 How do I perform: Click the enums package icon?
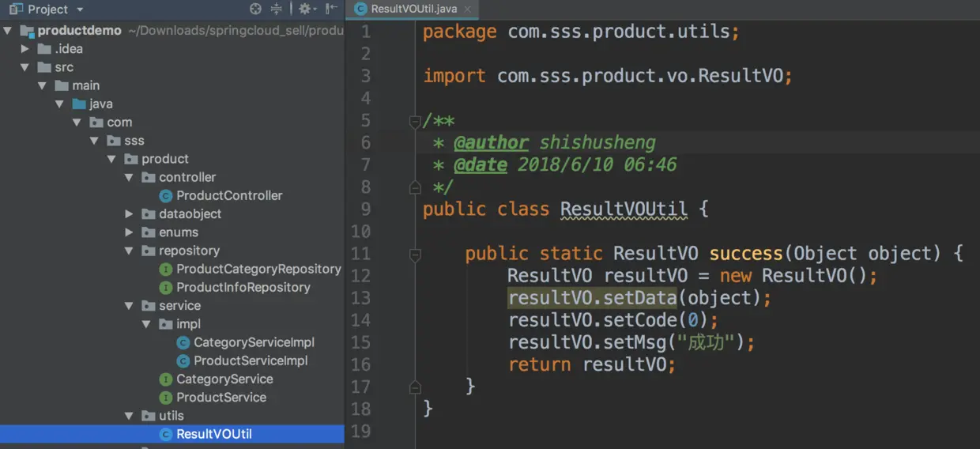coord(148,232)
